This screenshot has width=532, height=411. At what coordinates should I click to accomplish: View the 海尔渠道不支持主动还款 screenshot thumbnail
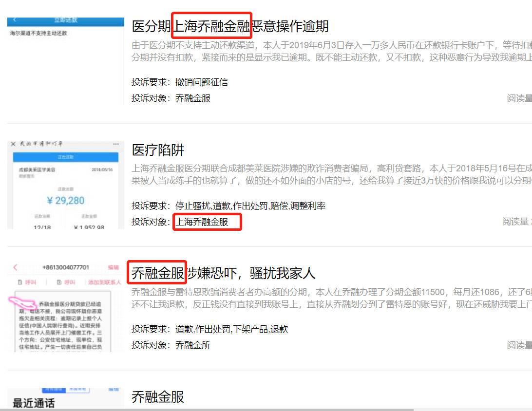(x=66, y=61)
